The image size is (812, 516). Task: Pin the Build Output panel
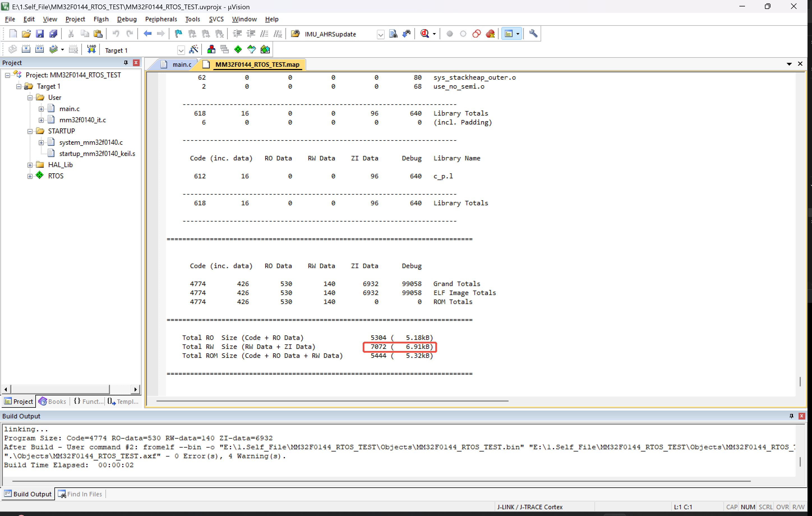pyautogui.click(x=791, y=416)
